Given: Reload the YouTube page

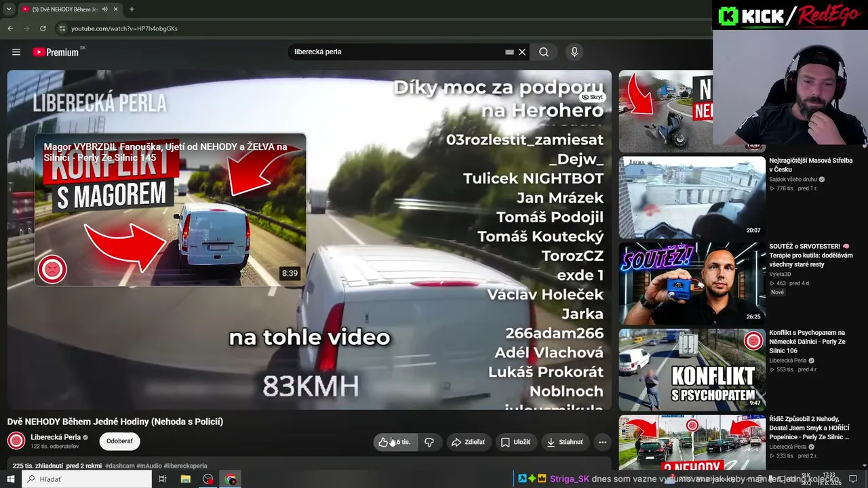Looking at the screenshot, I should 43,28.
